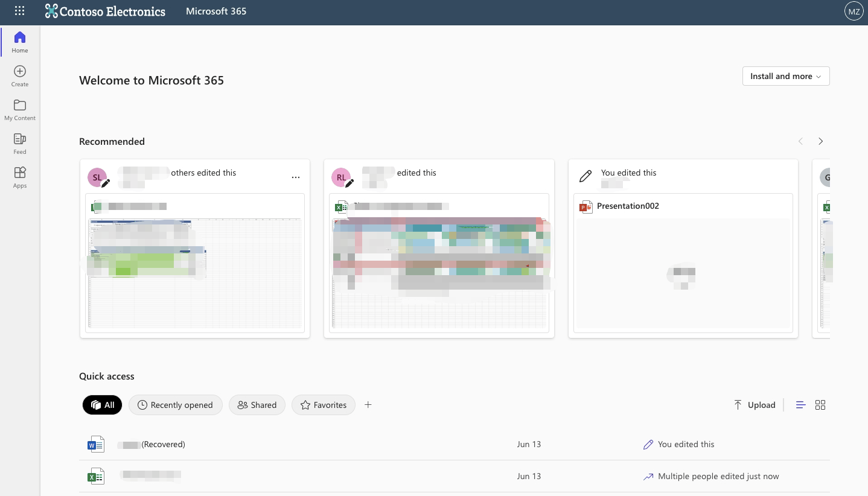Select the All quick access filter
Image resolution: width=868 pixels, height=496 pixels.
pos(102,405)
